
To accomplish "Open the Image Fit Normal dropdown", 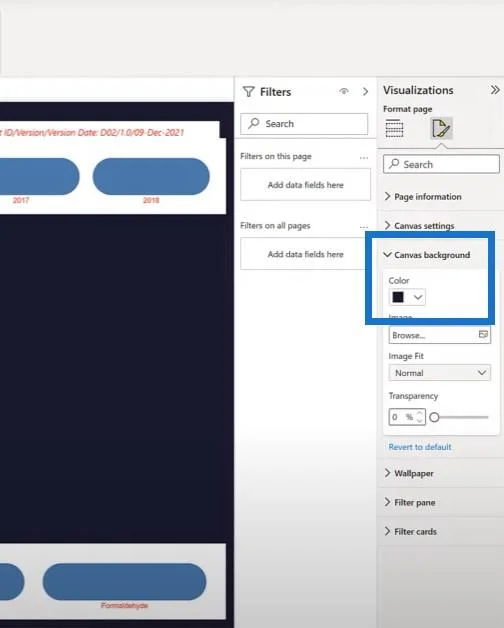I will tap(439, 373).
